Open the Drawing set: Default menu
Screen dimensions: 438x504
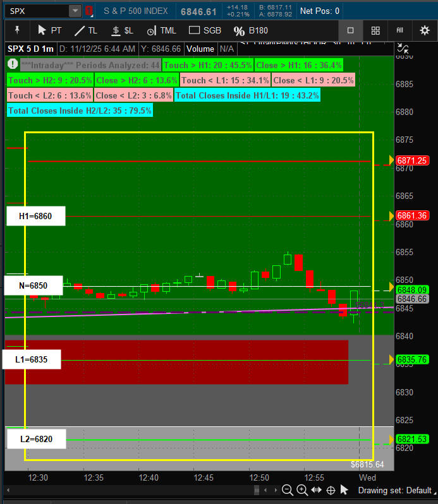pos(394,490)
